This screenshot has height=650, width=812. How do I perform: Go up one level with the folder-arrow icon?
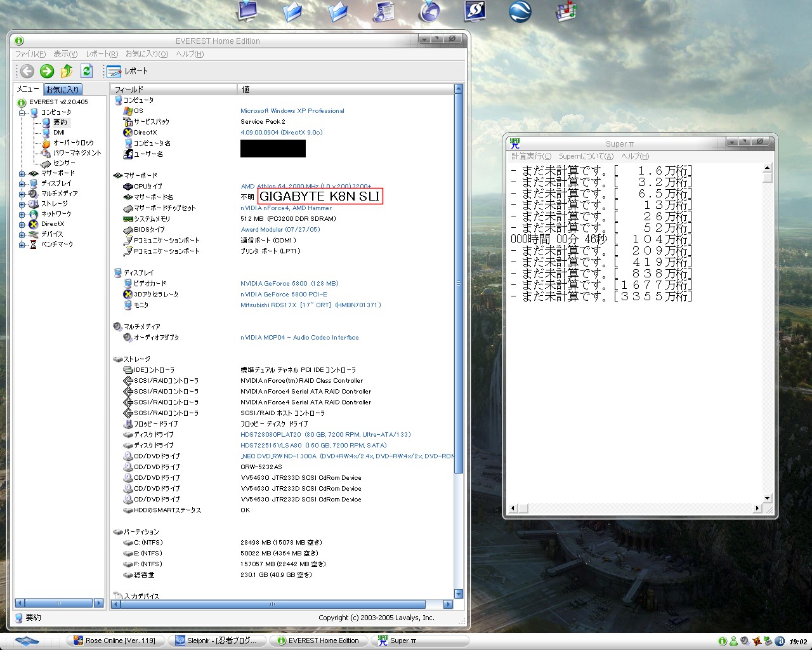(x=67, y=71)
